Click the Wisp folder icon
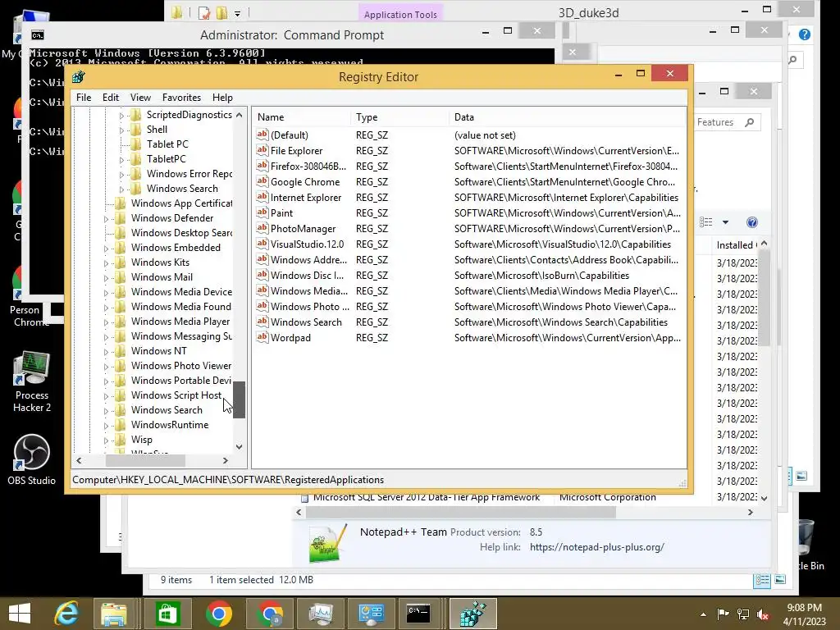The height and width of the screenshot is (630, 840). (x=121, y=440)
